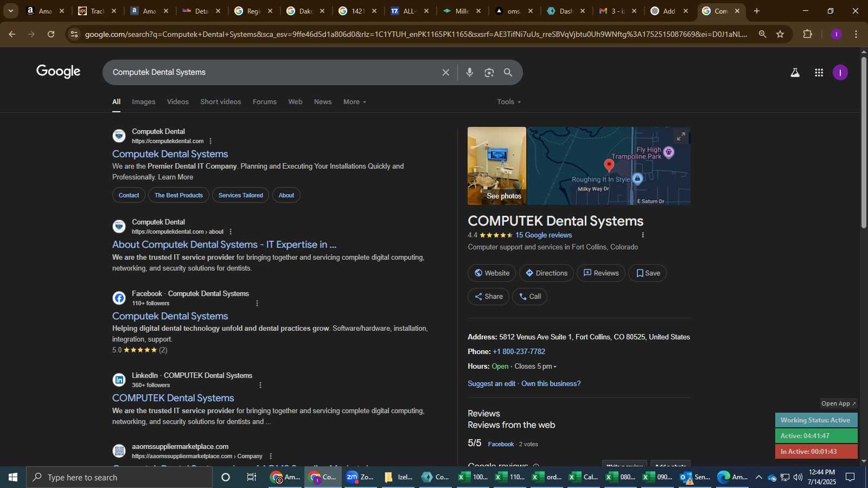
Task: Expand the map with fullscreen icon
Action: (681, 136)
